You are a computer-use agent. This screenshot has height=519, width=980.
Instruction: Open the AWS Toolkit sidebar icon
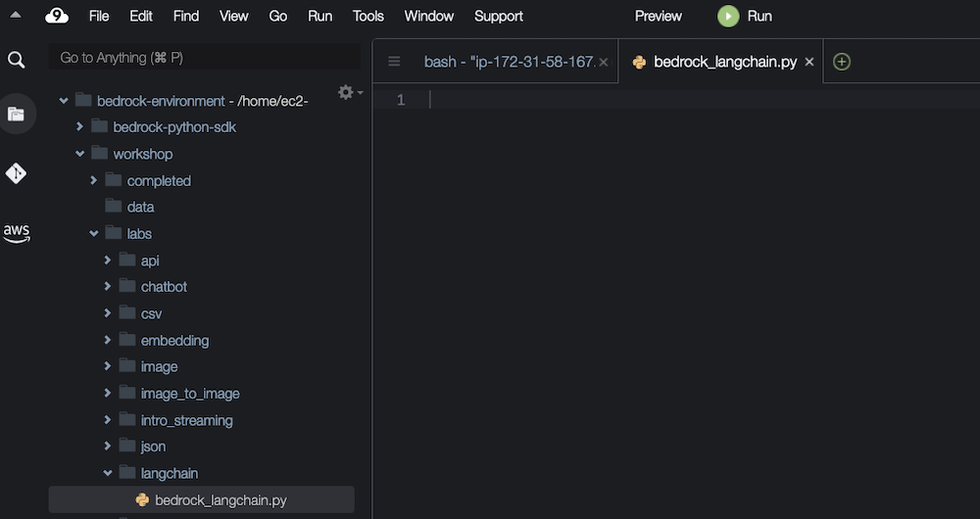pyautogui.click(x=16, y=233)
